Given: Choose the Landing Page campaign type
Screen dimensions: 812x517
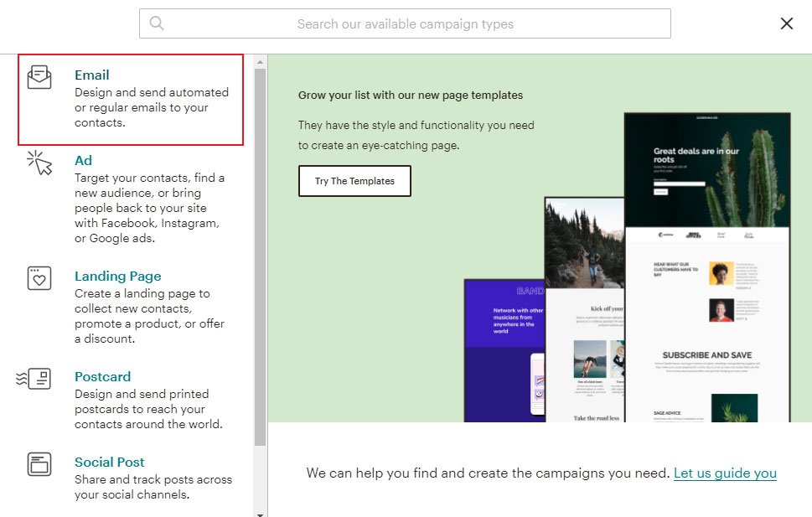Looking at the screenshot, I should tap(118, 277).
